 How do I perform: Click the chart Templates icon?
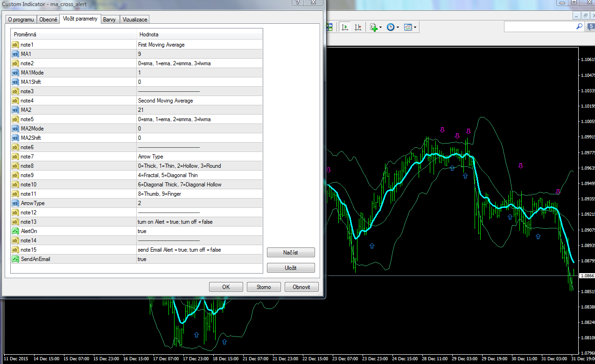point(408,27)
